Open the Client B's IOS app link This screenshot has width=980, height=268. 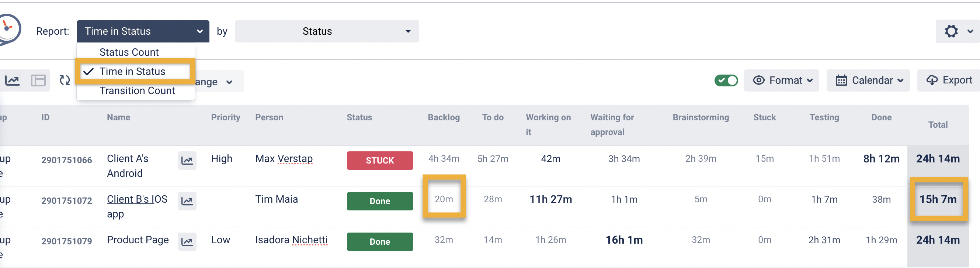tap(137, 199)
